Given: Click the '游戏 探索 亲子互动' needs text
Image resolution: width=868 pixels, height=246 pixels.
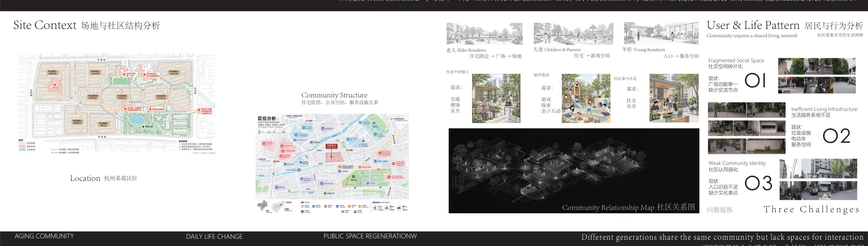Looking at the screenshot, I should (x=551, y=105).
